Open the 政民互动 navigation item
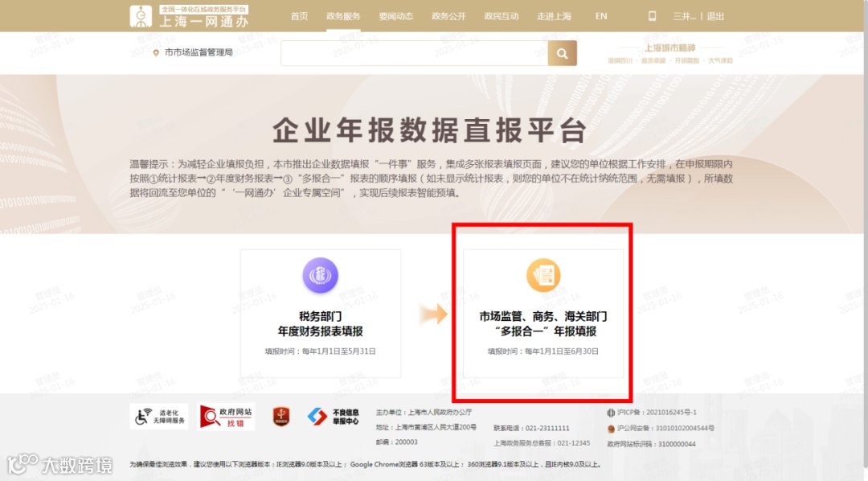 coord(501,16)
